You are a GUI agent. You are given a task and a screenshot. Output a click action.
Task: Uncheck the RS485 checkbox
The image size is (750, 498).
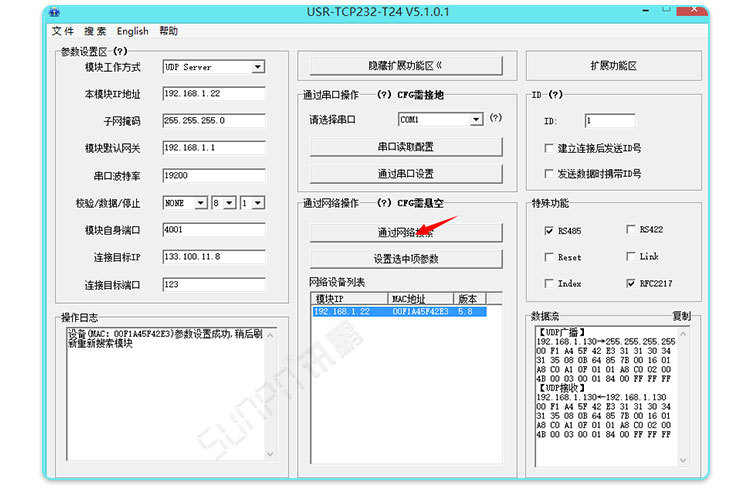(x=549, y=231)
